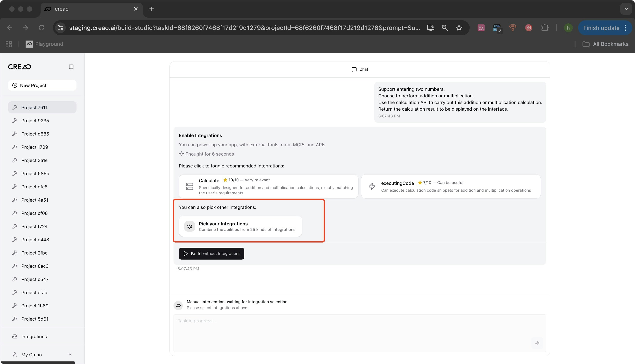Toggle the Calculate recommended integration on
Screen dimensions: 635x364
[x=268, y=186]
